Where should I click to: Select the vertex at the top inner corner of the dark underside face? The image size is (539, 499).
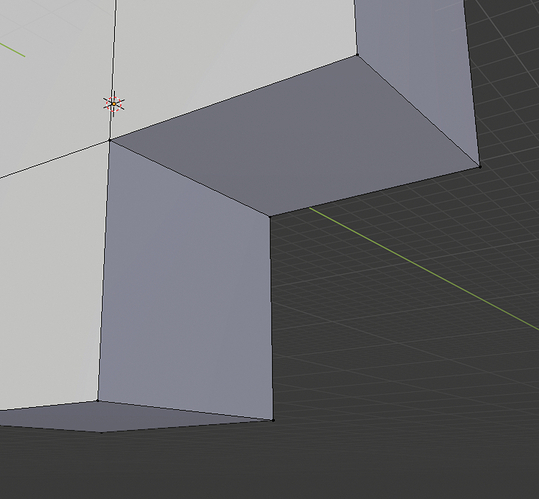pos(358,55)
